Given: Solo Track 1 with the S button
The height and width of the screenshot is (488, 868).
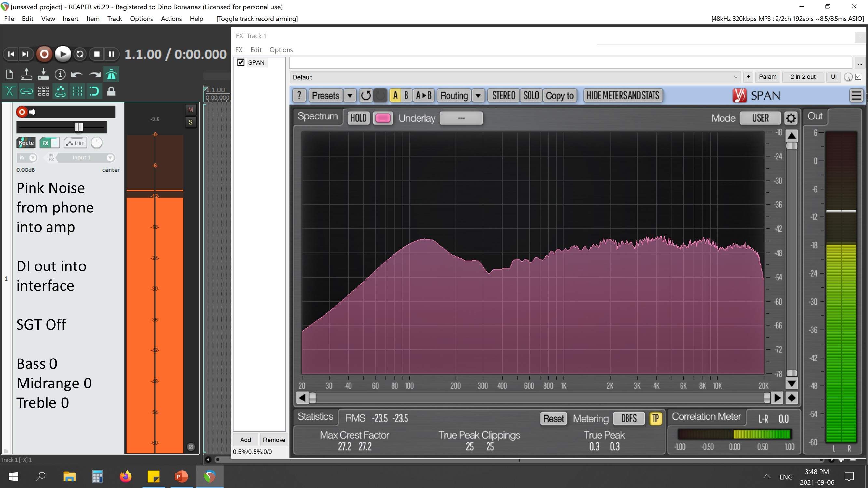Looking at the screenshot, I should tap(190, 122).
